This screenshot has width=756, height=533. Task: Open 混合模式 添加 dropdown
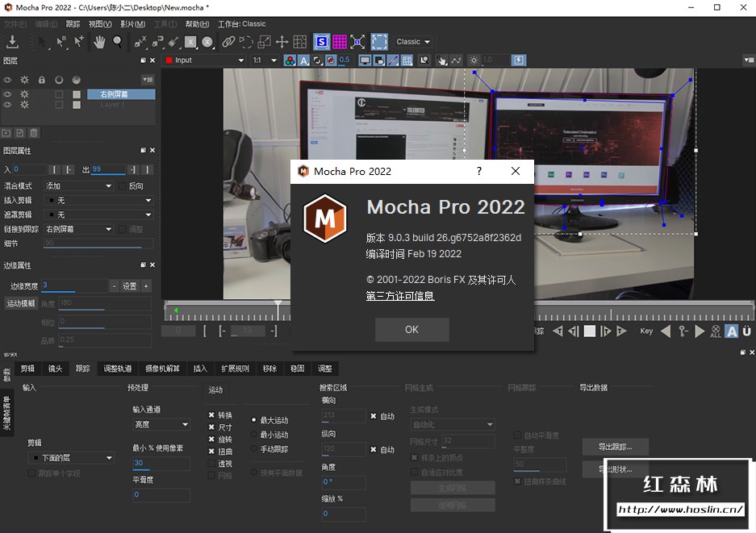[78, 186]
